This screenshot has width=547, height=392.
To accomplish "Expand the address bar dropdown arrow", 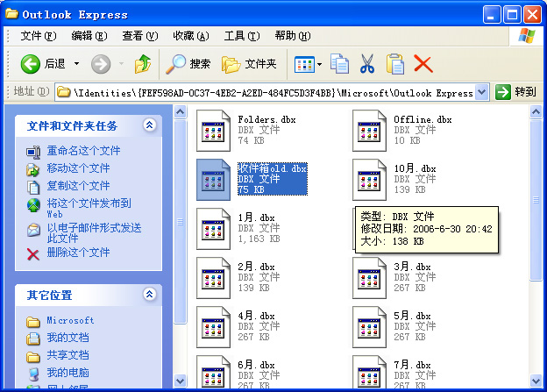I will point(482,92).
